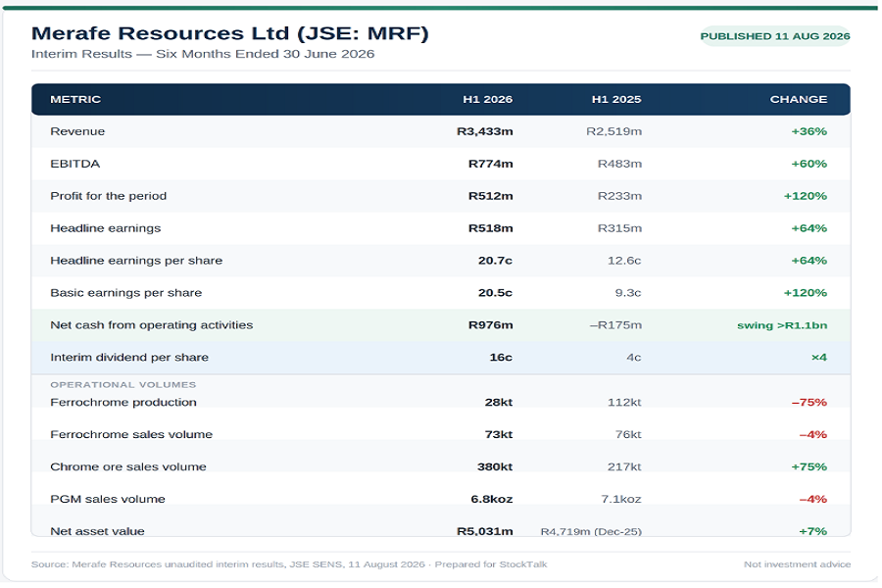Select the EBITDA row label
The height and width of the screenshot is (588, 882).
coord(74,164)
